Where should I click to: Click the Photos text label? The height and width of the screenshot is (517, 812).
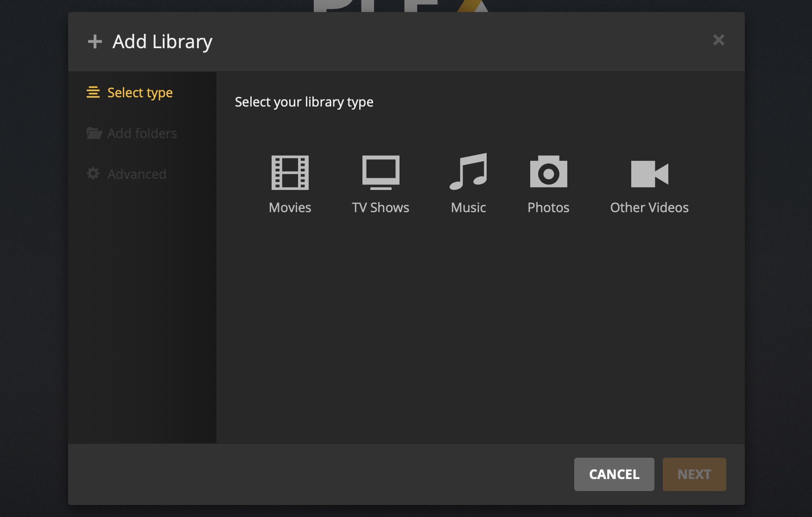click(x=548, y=208)
